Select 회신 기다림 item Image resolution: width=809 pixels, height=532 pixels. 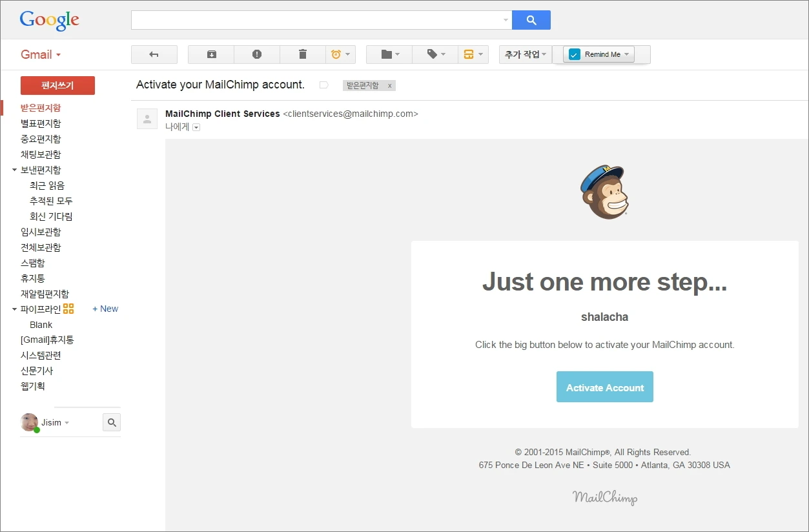pos(51,216)
